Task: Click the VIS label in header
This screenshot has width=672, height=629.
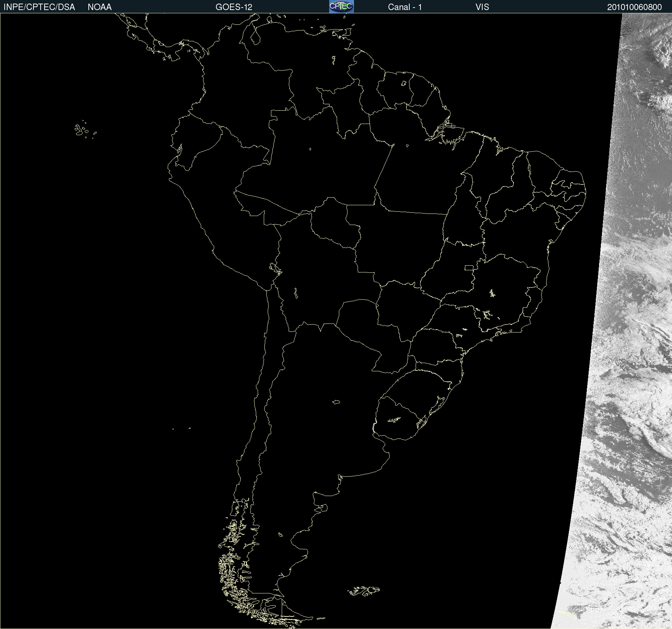Action: point(482,7)
